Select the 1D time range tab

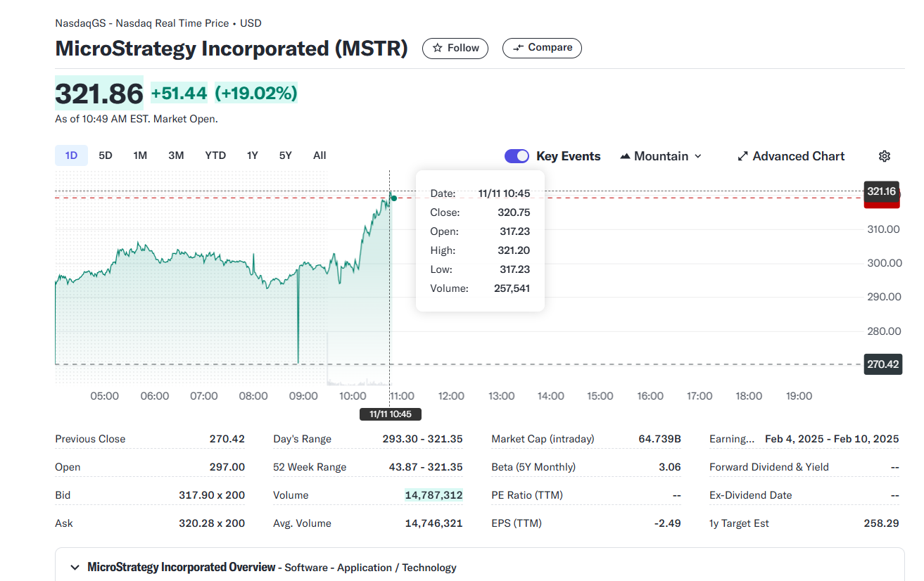pyautogui.click(x=71, y=155)
